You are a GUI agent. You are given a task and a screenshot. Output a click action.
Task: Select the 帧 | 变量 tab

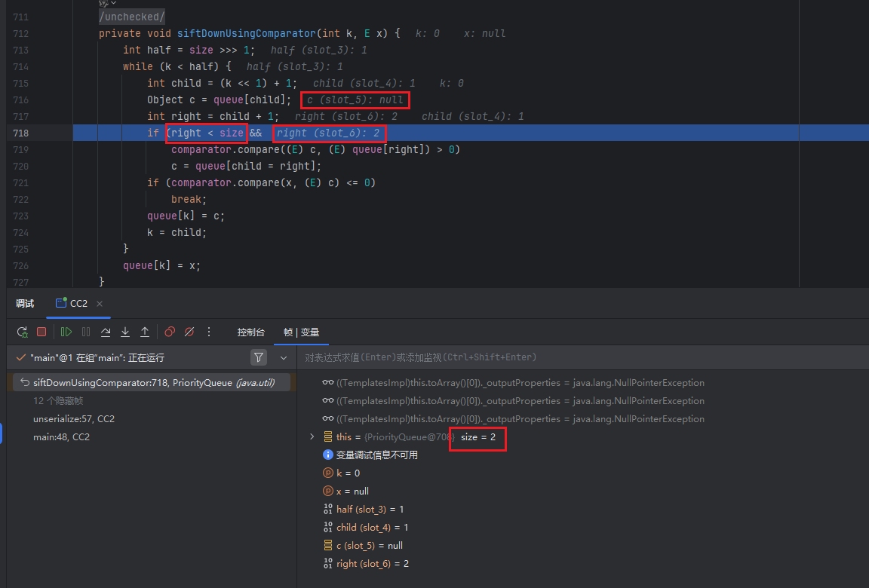point(301,332)
